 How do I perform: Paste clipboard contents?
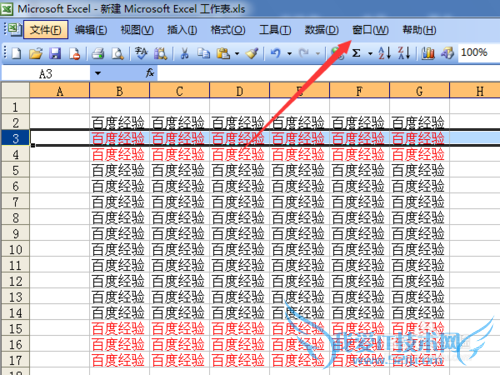223,53
